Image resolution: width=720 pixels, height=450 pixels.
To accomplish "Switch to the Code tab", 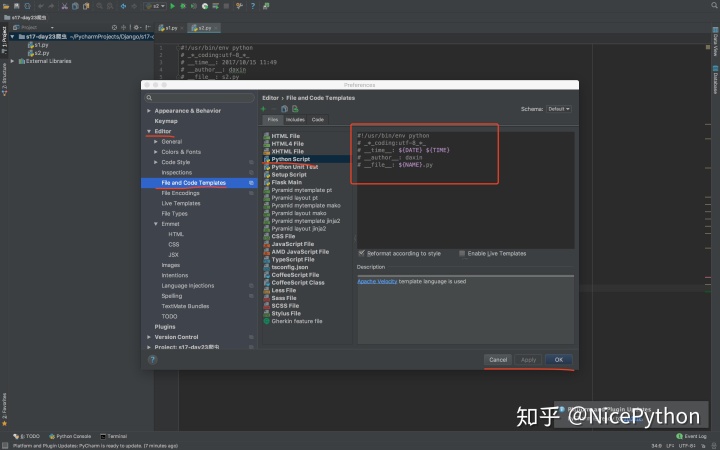I will pyautogui.click(x=318, y=119).
